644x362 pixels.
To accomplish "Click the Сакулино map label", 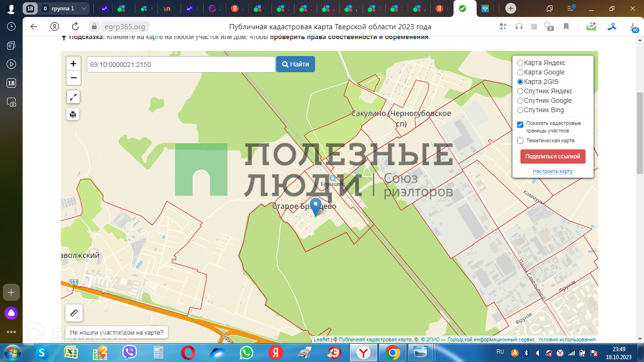I will click(x=401, y=118).
